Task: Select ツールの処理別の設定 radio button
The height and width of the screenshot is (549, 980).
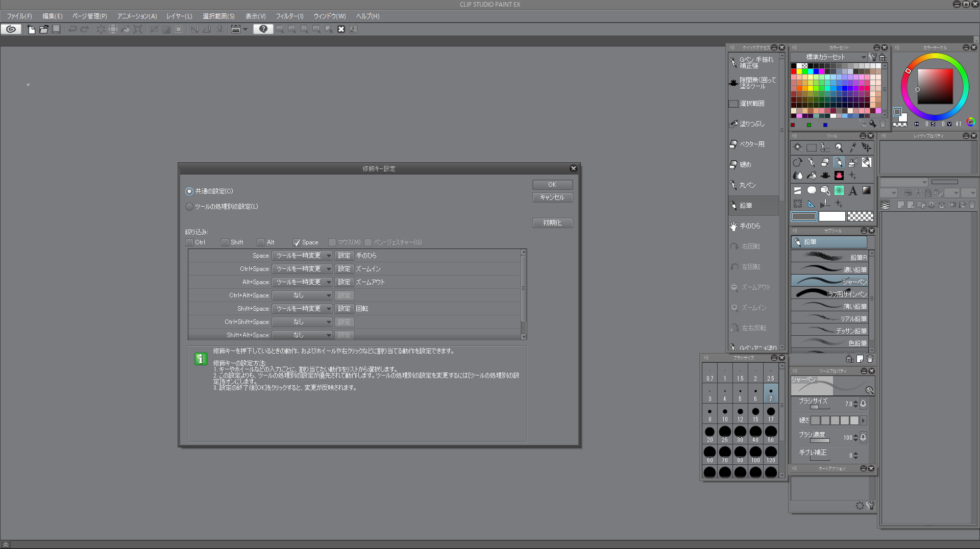Action: click(x=189, y=207)
